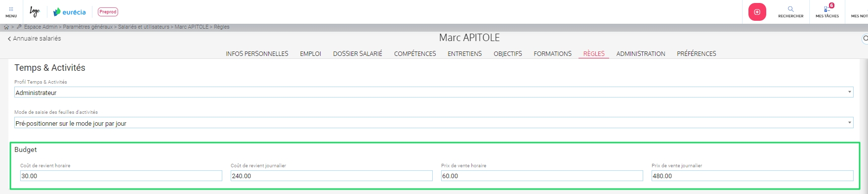Screen dimensions: 868x194
Task: Open Profil Temps & Activités dropdown
Action: [x=434, y=92]
